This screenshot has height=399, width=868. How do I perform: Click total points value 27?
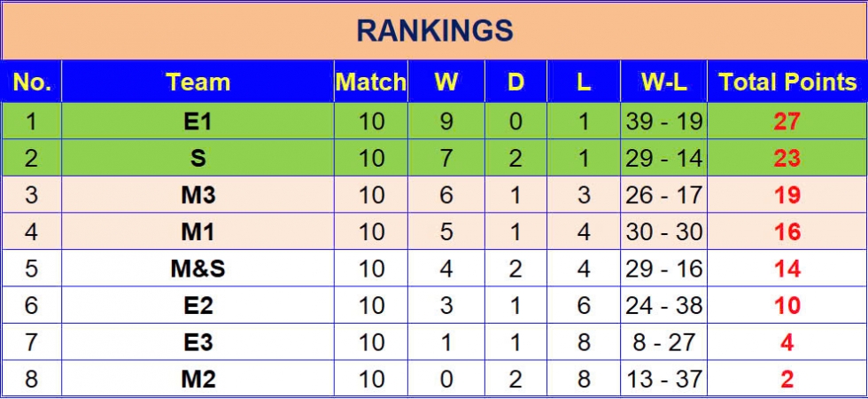(x=787, y=121)
